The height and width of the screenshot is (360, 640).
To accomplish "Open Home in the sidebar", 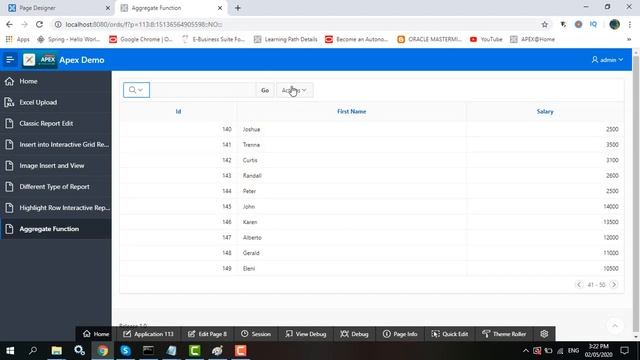I will pyautogui.click(x=56, y=81).
